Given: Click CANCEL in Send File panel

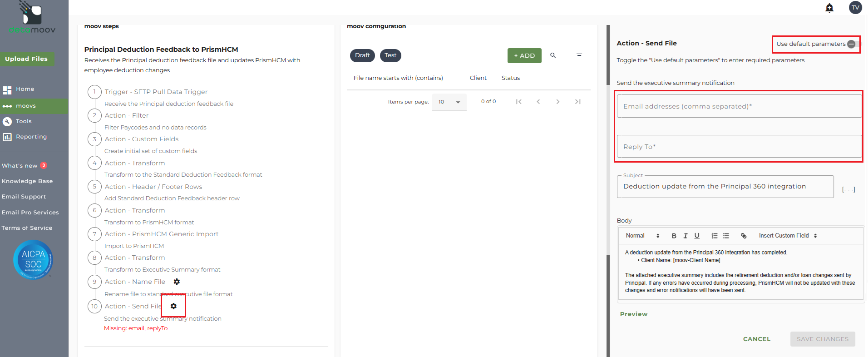Looking at the screenshot, I should pyautogui.click(x=757, y=339).
